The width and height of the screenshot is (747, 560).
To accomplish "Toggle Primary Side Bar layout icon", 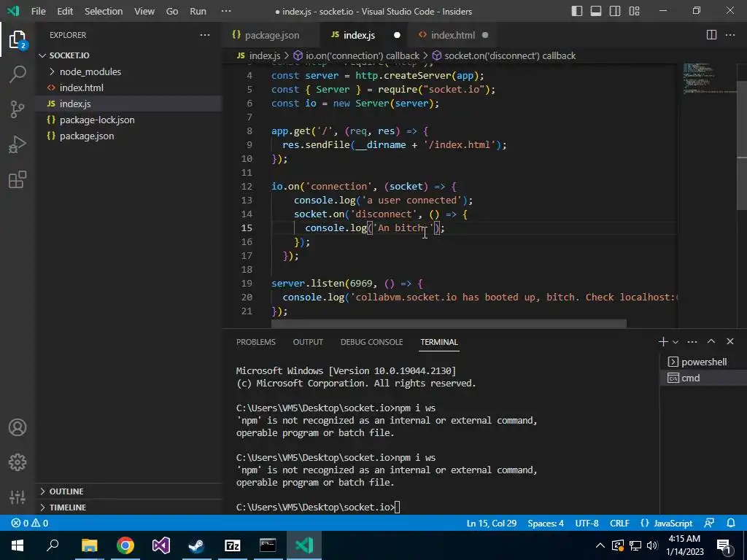I will (x=576, y=11).
